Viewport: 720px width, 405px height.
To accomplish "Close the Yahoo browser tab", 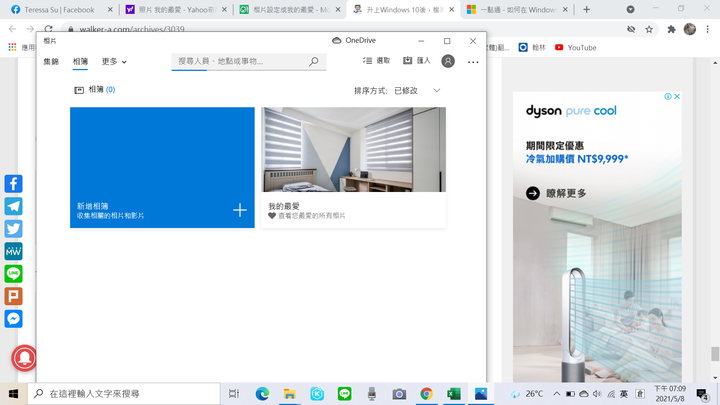I will (x=224, y=10).
